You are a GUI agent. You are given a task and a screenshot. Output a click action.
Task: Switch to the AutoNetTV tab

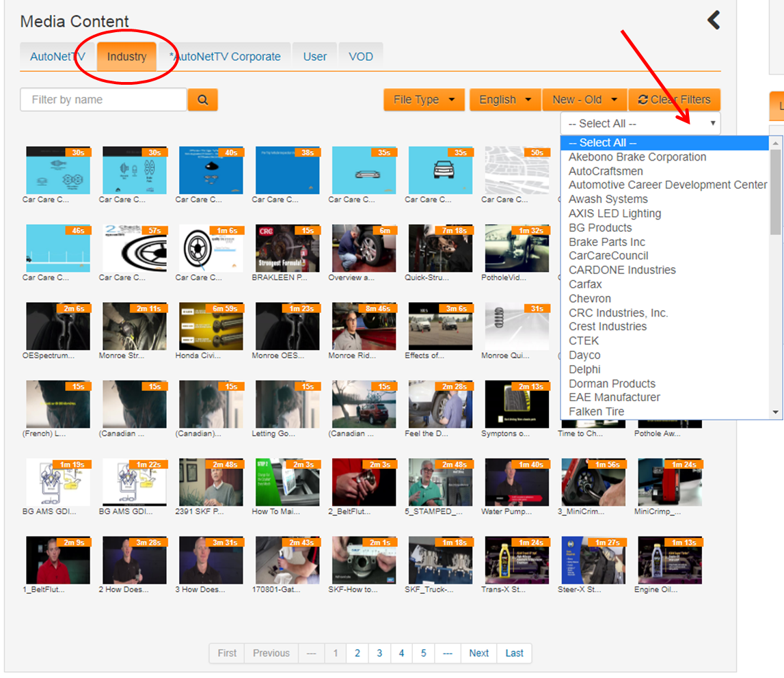(x=57, y=57)
